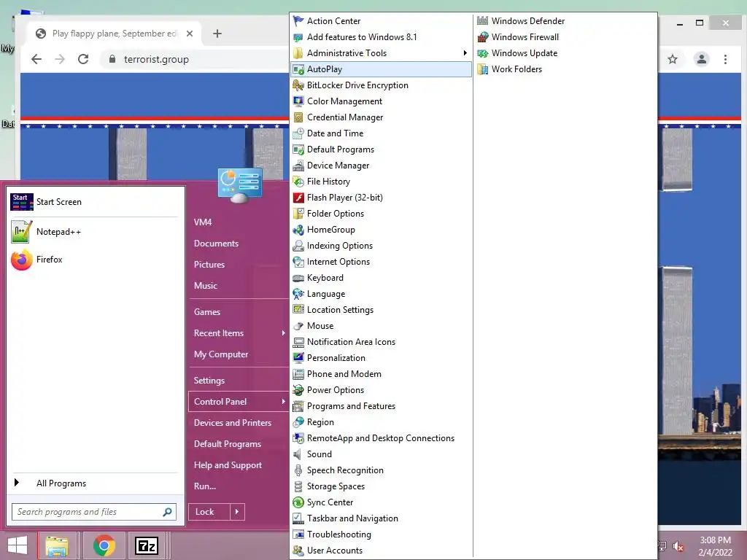Screen dimensions: 747x560
Task: Click the Flash Player (32-bit) icon
Action: pos(298,198)
